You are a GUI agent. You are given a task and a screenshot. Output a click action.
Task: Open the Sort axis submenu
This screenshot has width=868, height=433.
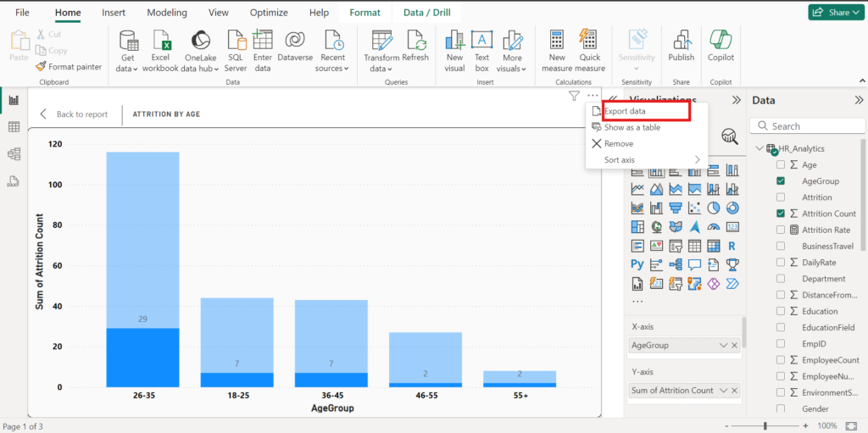646,160
